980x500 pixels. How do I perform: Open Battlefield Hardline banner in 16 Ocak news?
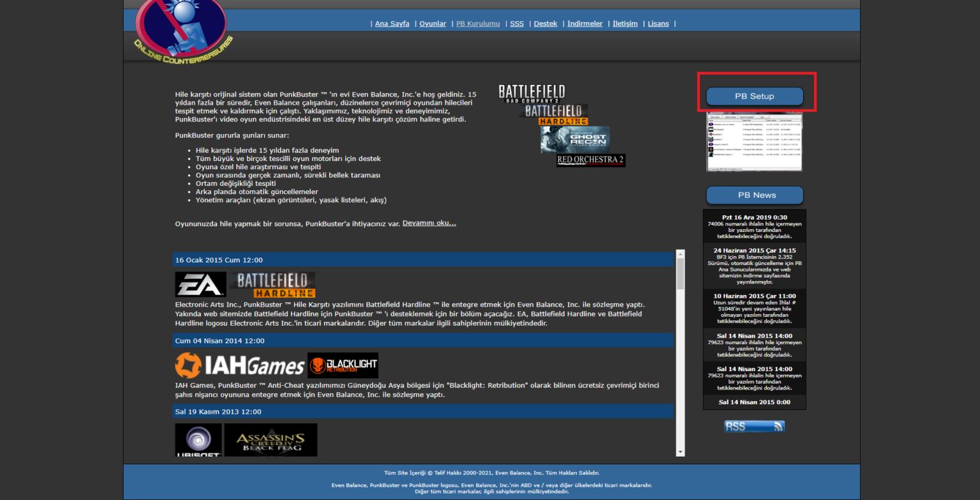[x=272, y=285]
